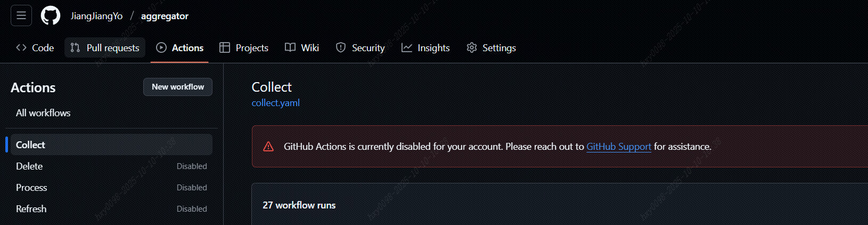This screenshot has height=225, width=868.
Task: Open the hamburger navigation menu
Action: (21, 15)
